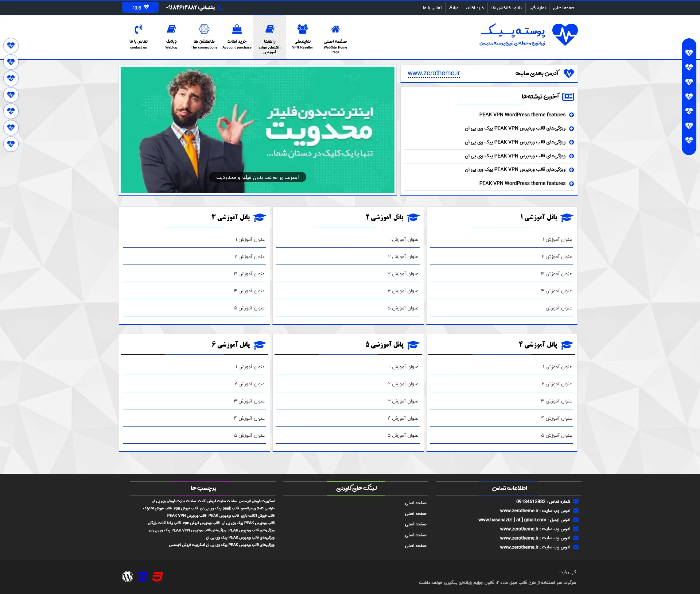Click graduation cap icon of پانل آموزشی ۵

[413, 345]
